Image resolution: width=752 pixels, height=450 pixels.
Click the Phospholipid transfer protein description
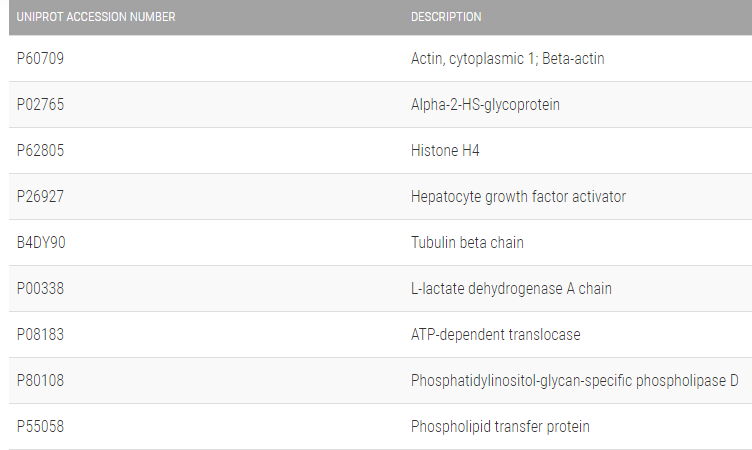pos(500,427)
